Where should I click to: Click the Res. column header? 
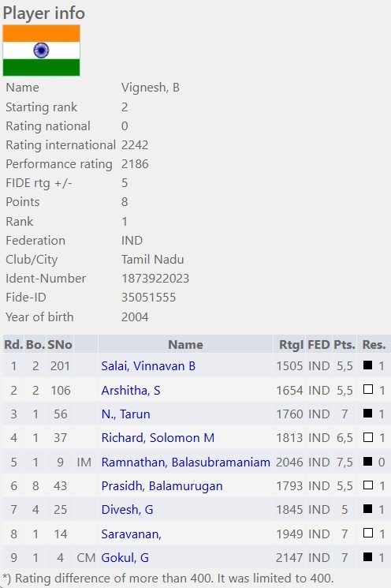pos(374,344)
